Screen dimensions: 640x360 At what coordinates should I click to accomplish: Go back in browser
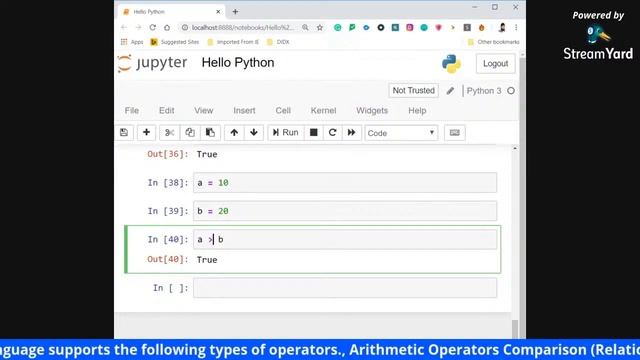(x=124, y=27)
